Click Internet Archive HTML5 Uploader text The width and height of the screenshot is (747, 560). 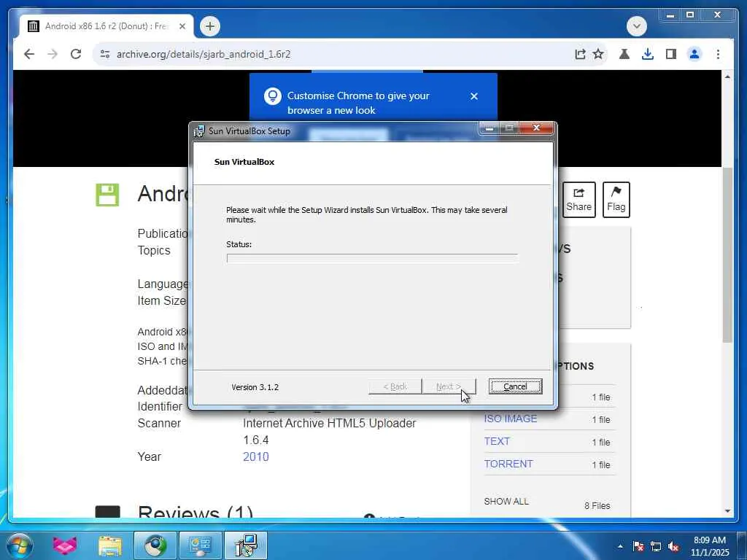point(330,424)
